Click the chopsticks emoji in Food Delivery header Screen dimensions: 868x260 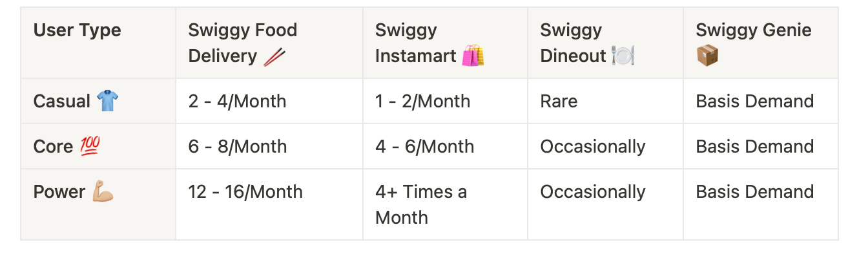pyautogui.click(x=274, y=57)
